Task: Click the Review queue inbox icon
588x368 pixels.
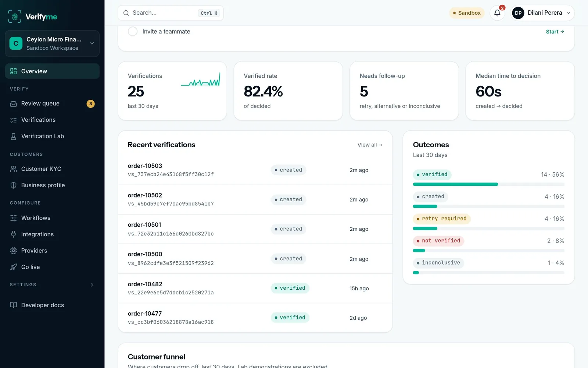Action: coord(14,104)
